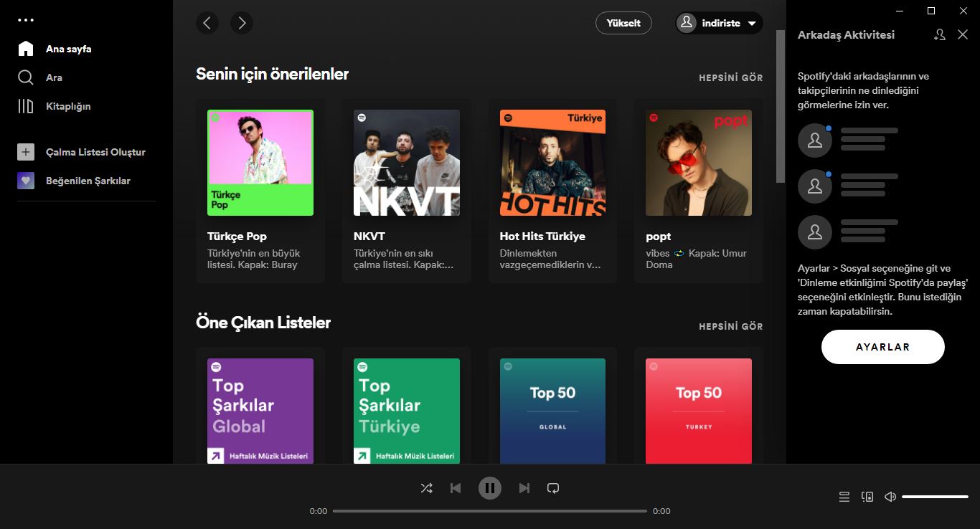This screenshot has height=529, width=980.
Task: Skip to previous track
Action: click(456, 488)
